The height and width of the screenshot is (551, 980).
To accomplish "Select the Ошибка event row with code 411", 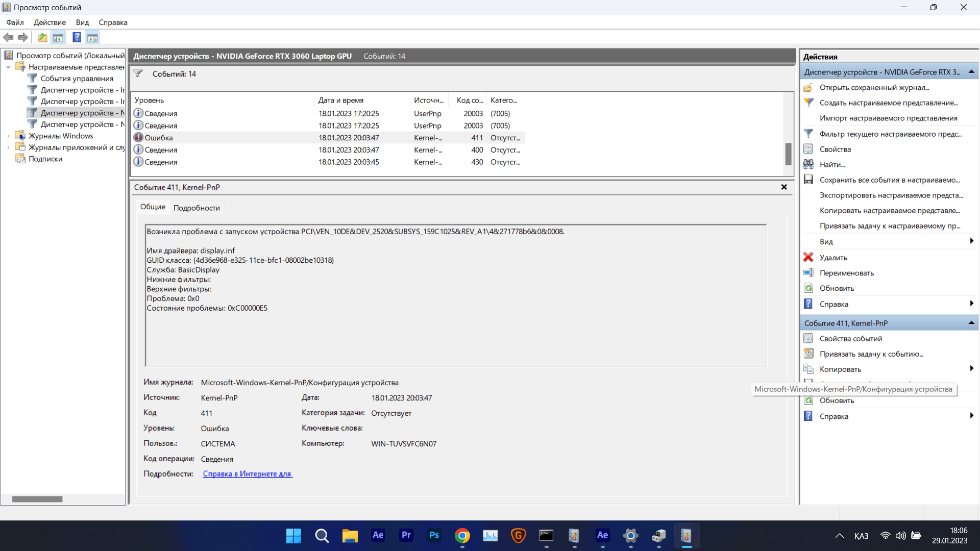I will (x=328, y=138).
